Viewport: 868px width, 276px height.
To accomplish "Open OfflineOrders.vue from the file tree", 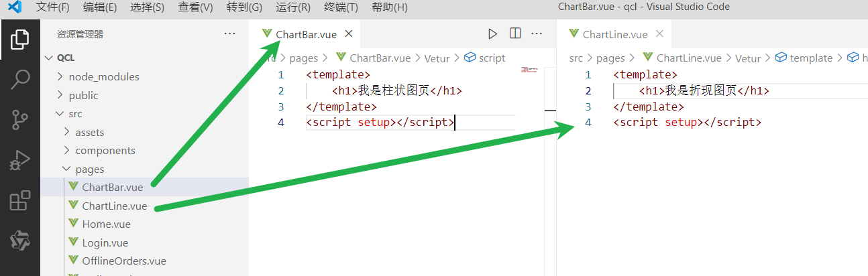I will tap(144, 261).
